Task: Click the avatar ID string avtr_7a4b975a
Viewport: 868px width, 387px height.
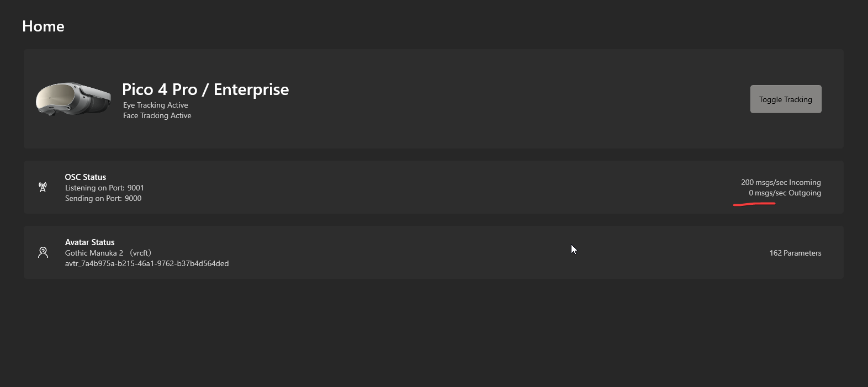Action: (146, 263)
